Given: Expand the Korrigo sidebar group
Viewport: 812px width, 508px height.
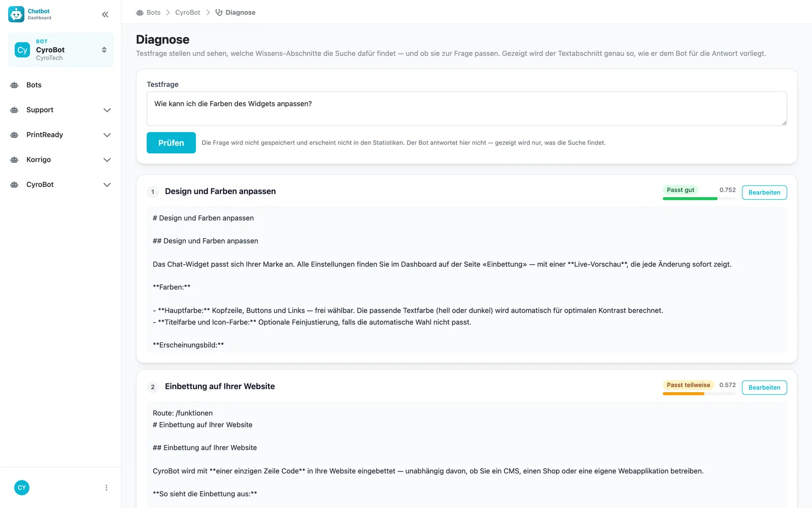Looking at the screenshot, I should [107, 160].
